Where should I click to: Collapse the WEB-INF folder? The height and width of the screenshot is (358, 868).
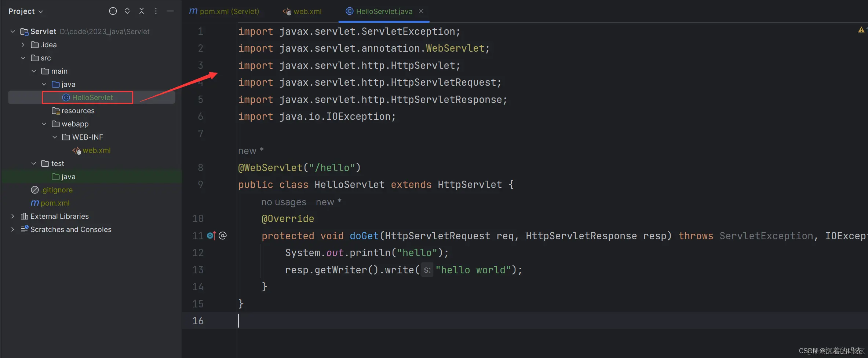(x=55, y=137)
